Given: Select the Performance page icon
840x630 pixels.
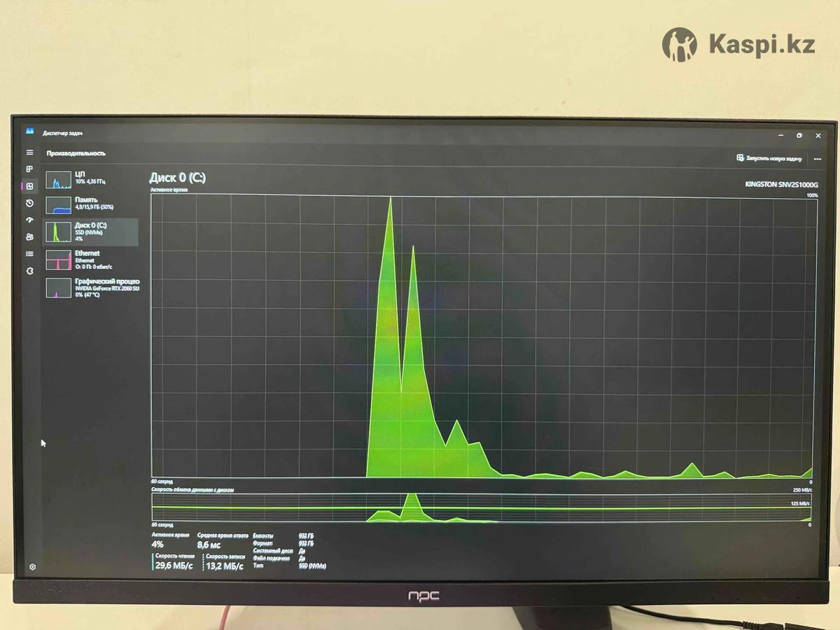Looking at the screenshot, I should 29,186.
